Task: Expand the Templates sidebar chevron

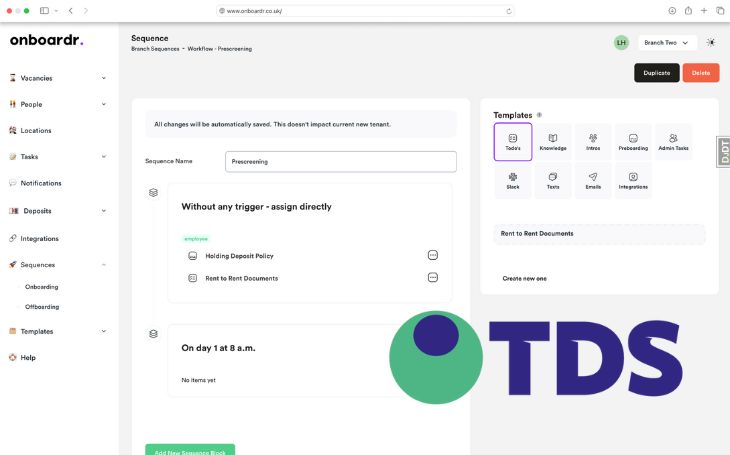Action: click(104, 331)
